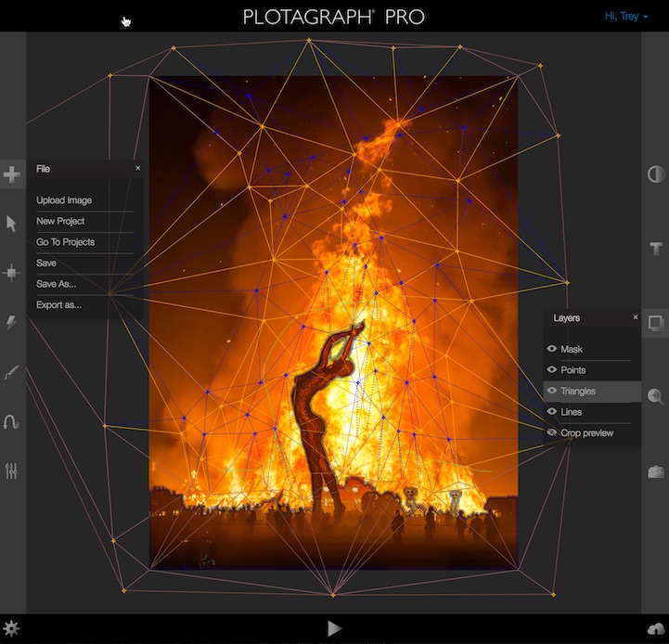
Task: Choose the curve path tool
Action: point(12,421)
